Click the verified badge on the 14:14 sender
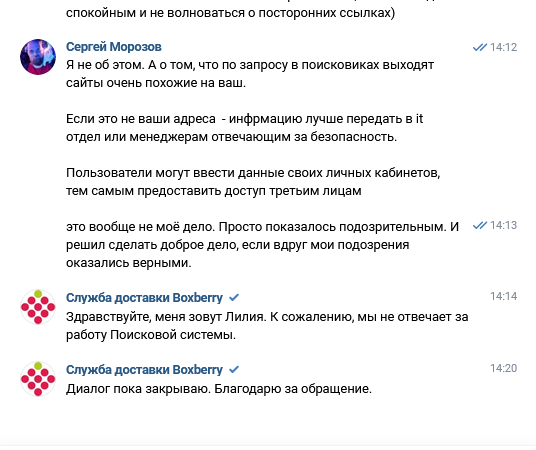The image size is (536, 450). 234,298
